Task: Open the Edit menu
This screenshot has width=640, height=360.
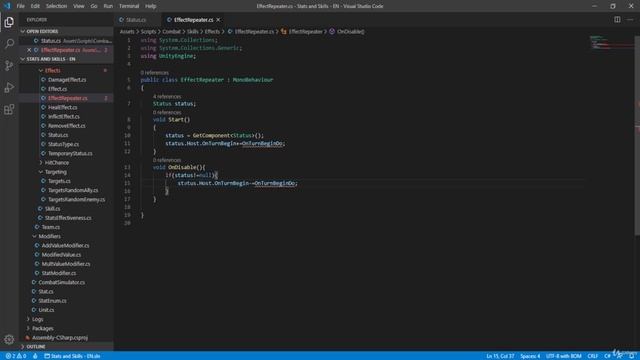Action: click(x=35, y=6)
